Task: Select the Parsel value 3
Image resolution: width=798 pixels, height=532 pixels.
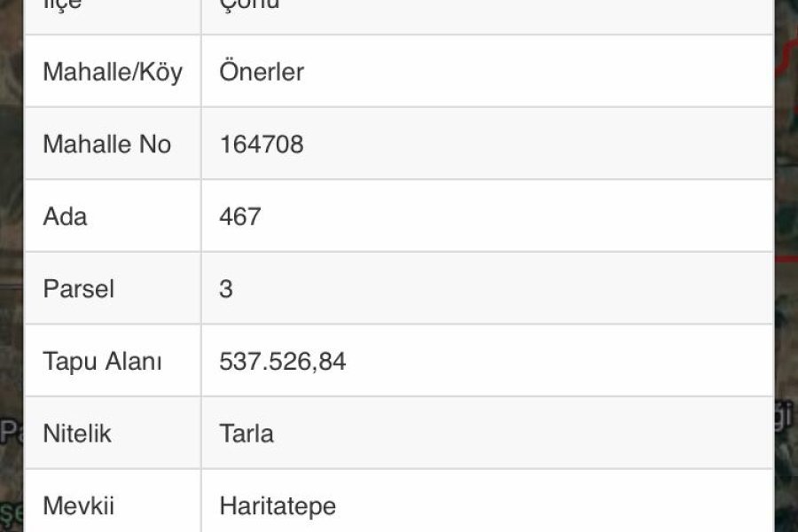Action: (226, 289)
